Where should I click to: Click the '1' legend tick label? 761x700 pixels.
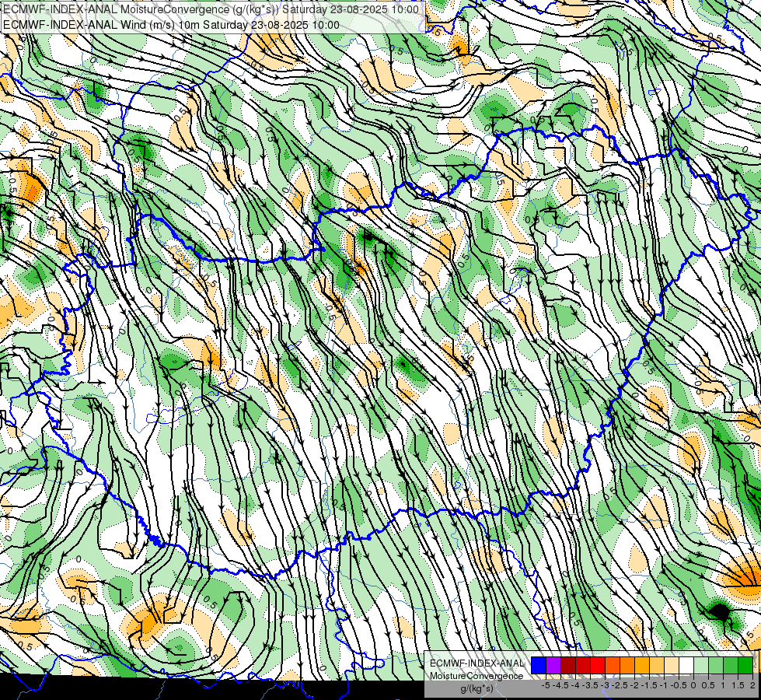pos(723,685)
